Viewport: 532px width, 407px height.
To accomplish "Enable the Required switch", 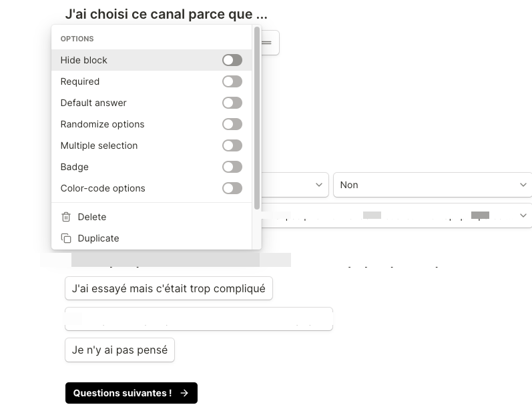I will tap(232, 81).
